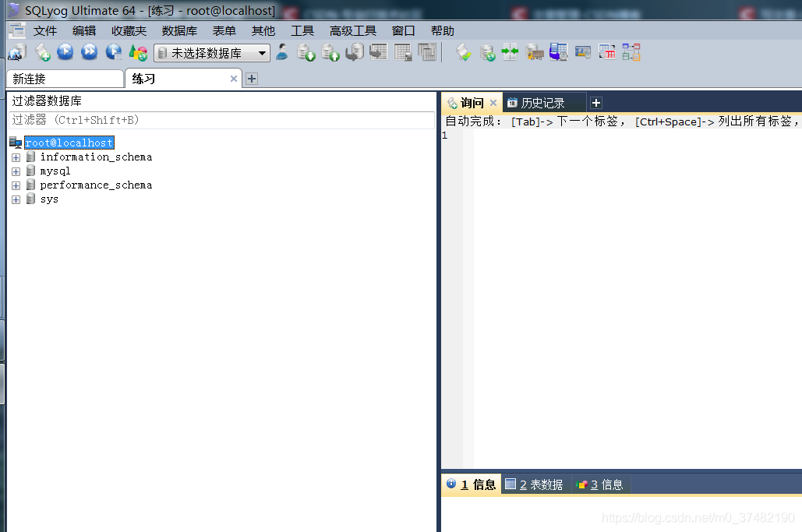Select the root@localhost server node
Image resolution: width=802 pixels, height=532 pixels.
pyautogui.click(x=69, y=143)
